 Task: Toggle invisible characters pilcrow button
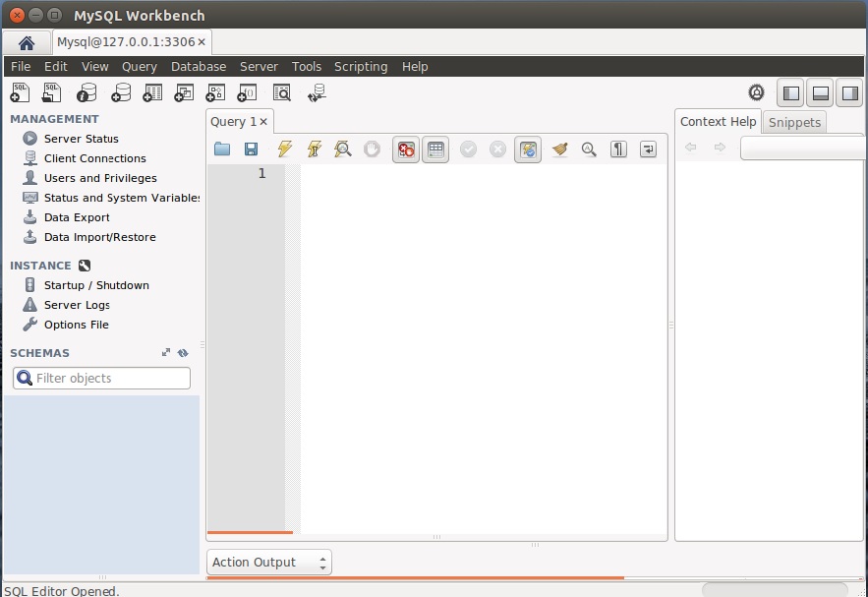pos(618,149)
